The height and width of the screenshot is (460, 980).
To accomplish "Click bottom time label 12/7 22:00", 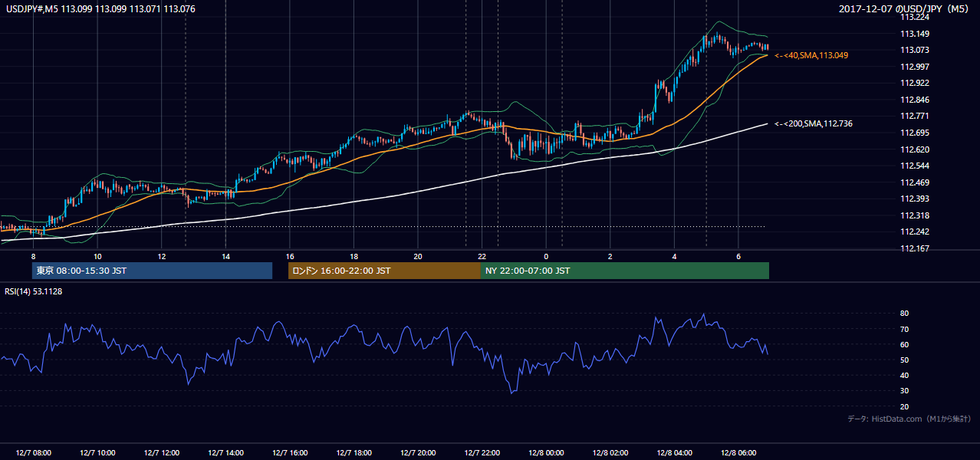I will coord(482,453).
